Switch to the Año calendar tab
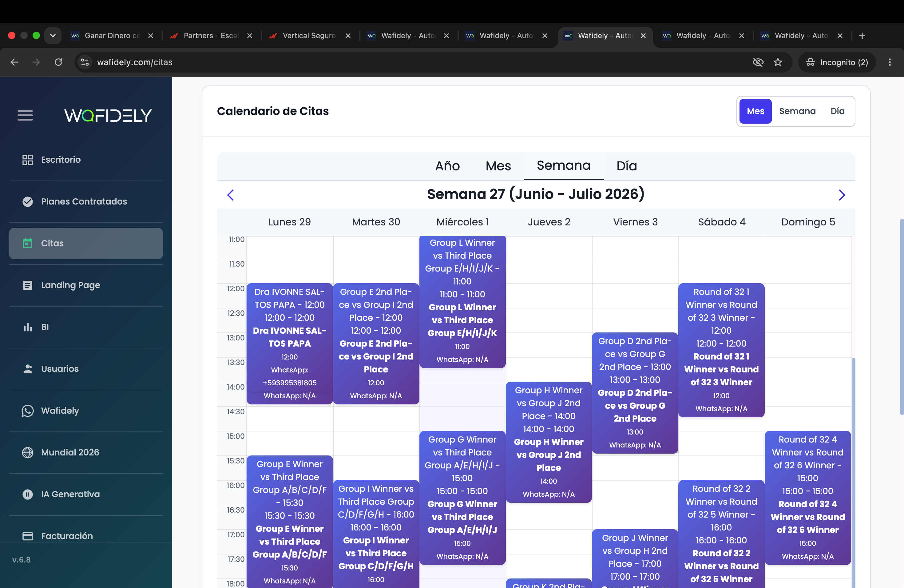 pyautogui.click(x=447, y=166)
